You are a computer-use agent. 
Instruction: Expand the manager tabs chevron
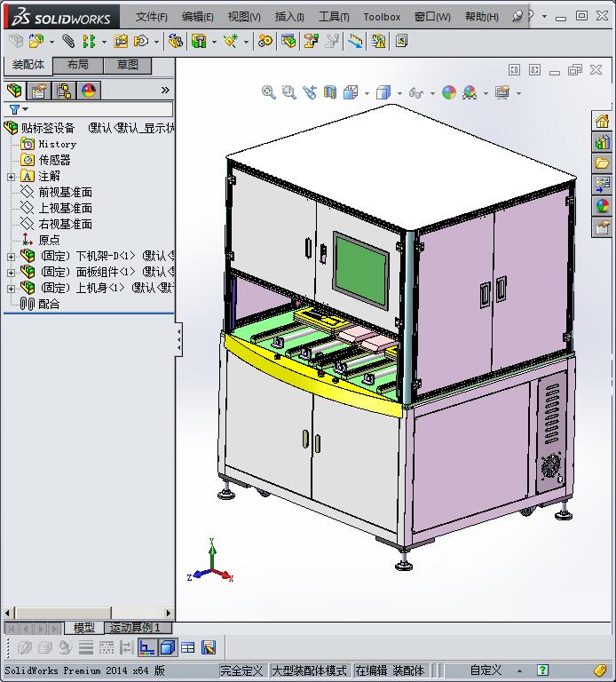[x=165, y=90]
